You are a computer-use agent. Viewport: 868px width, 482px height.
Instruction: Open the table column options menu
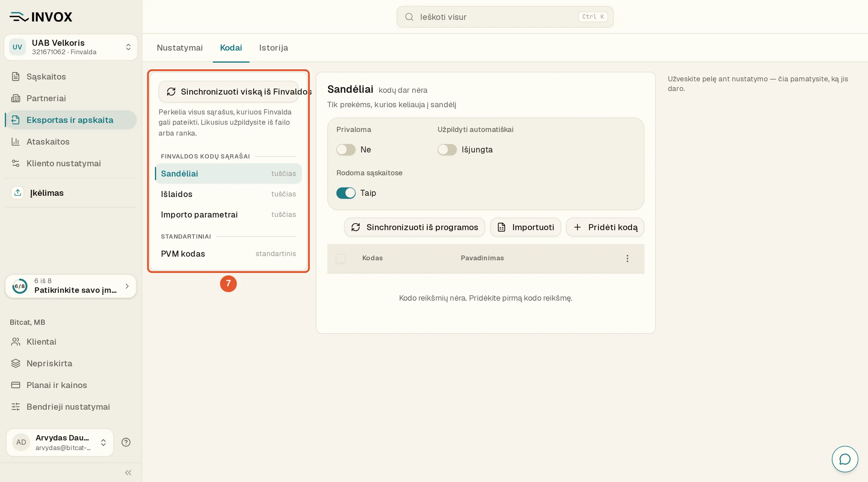(x=627, y=258)
